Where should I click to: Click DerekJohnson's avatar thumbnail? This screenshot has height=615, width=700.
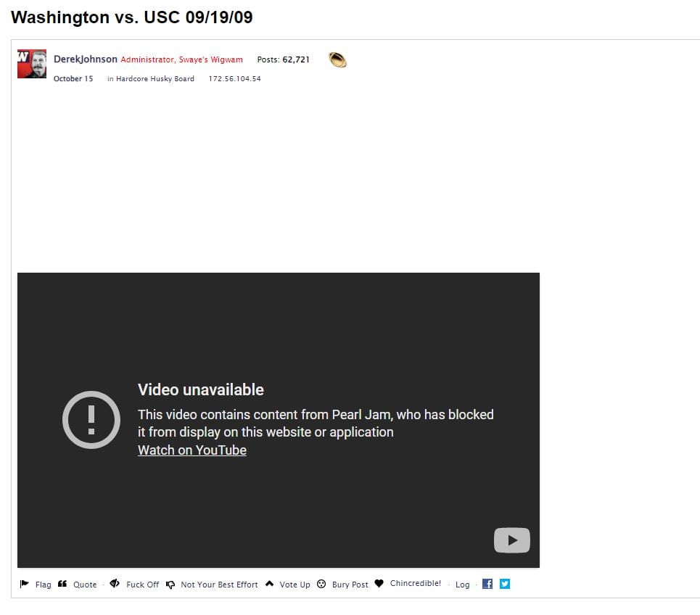pyautogui.click(x=32, y=64)
